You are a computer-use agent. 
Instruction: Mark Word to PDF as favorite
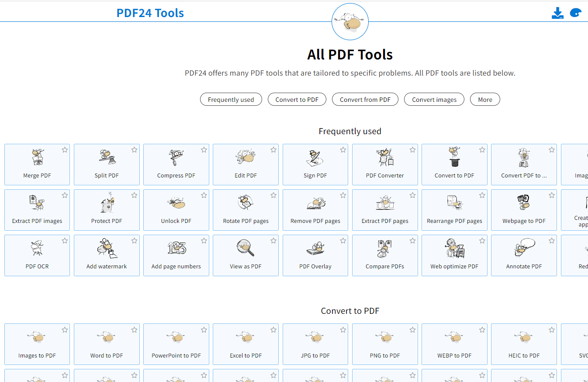pos(134,330)
